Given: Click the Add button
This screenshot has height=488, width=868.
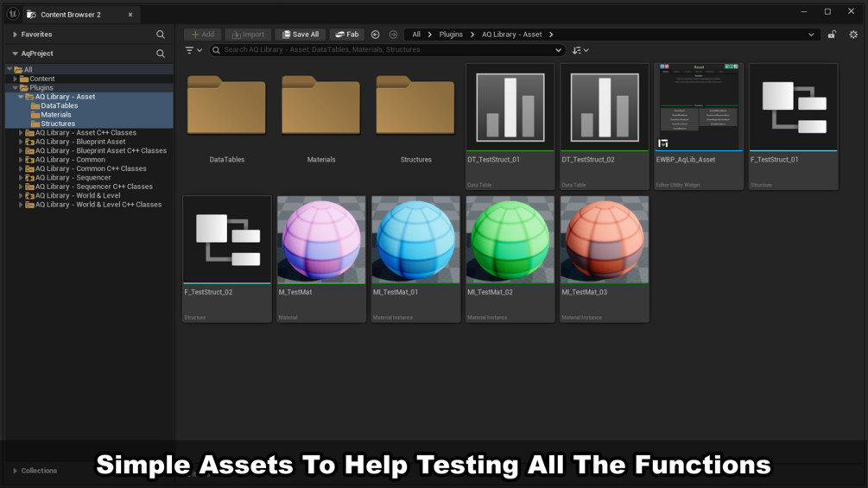Looking at the screenshot, I should 203,35.
